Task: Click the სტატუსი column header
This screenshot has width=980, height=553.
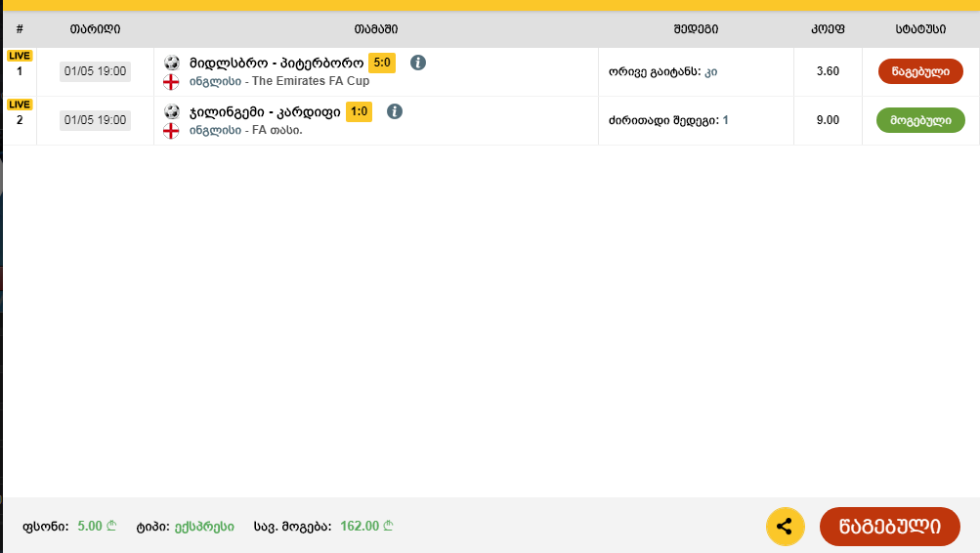Action: coord(920,28)
